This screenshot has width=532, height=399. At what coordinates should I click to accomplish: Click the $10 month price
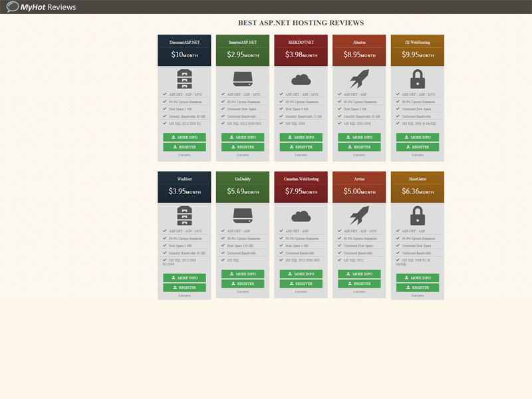tap(184, 55)
